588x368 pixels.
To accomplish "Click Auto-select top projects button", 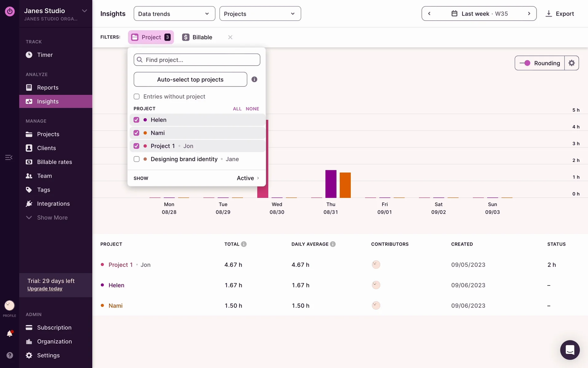I will (x=190, y=79).
